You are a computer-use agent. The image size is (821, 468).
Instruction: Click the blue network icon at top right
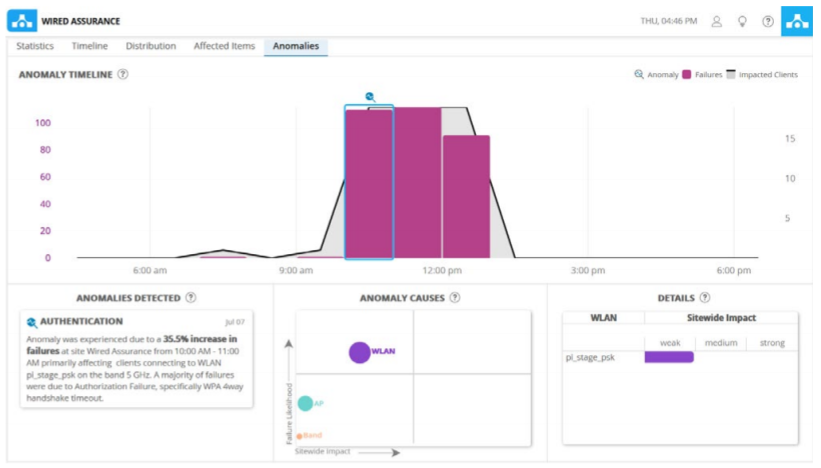coord(797,21)
